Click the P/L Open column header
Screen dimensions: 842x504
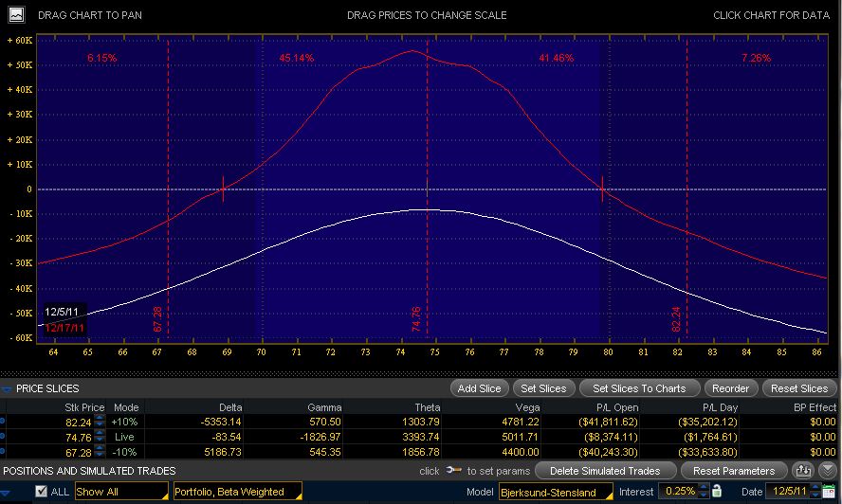[617, 407]
